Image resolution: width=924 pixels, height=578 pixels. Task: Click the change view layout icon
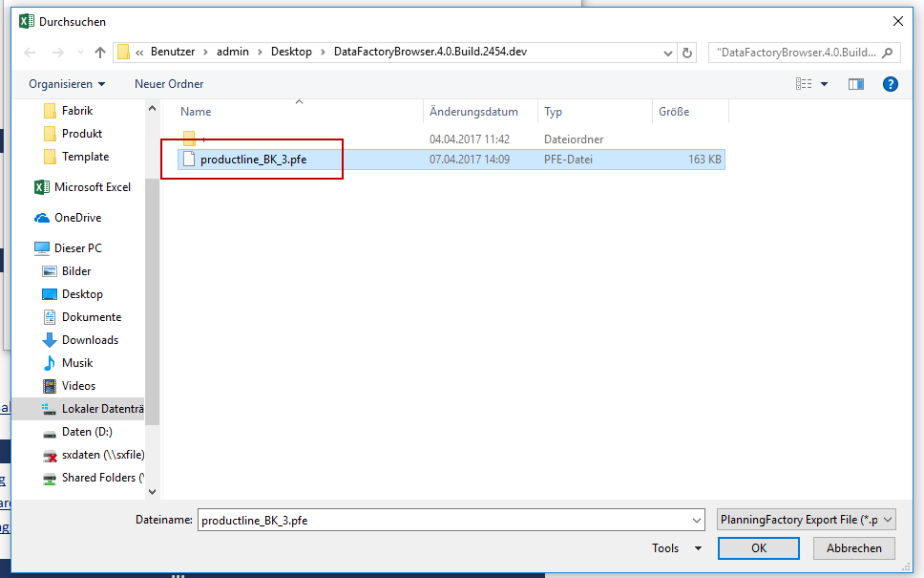tap(805, 84)
